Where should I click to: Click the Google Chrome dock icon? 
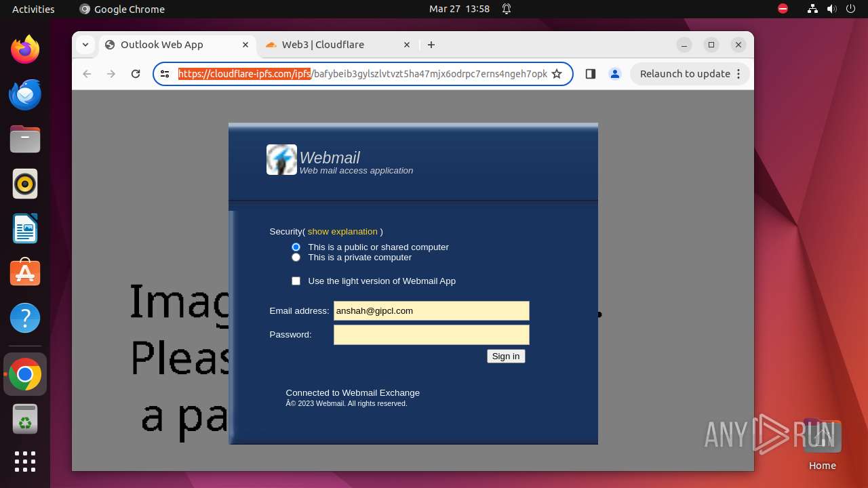click(25, 374)
